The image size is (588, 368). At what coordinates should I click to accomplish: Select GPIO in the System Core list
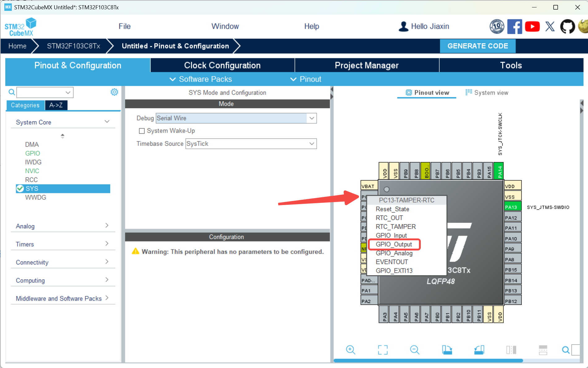coord(33,153)
